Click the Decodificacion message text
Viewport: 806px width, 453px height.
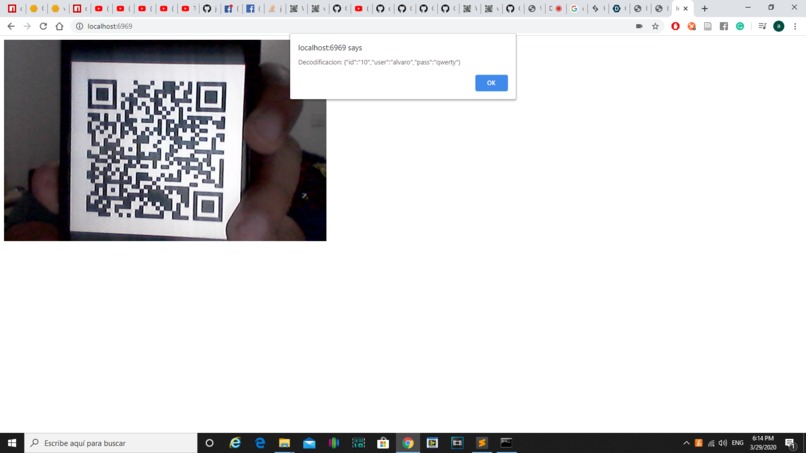pos(379,62)
